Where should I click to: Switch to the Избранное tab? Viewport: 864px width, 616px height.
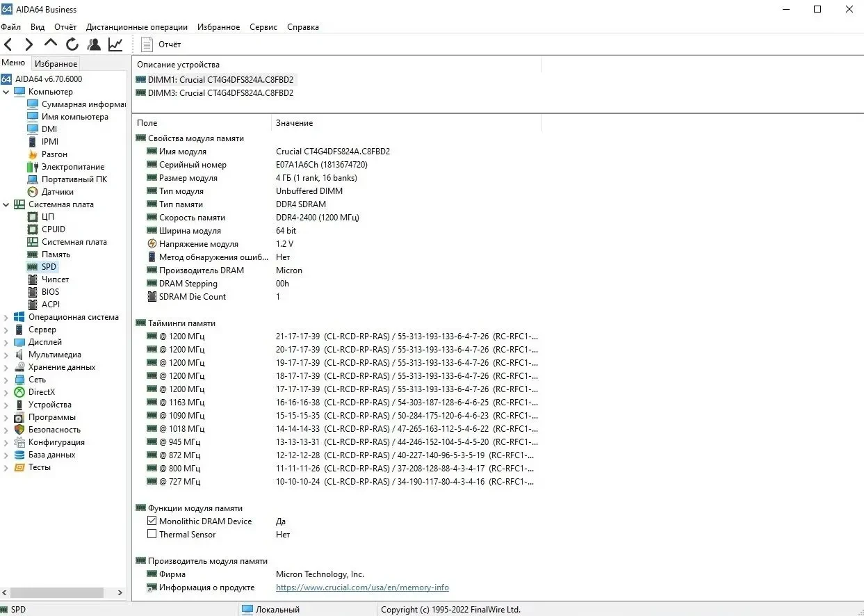[56, 64]
